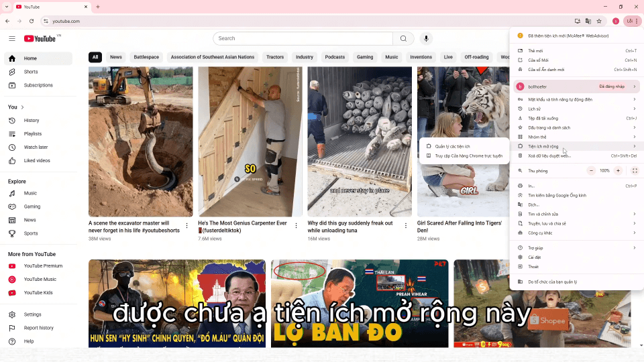Open YouTube Premium
The width and height of the screenshot is (644, 362).
coord(38,266)
